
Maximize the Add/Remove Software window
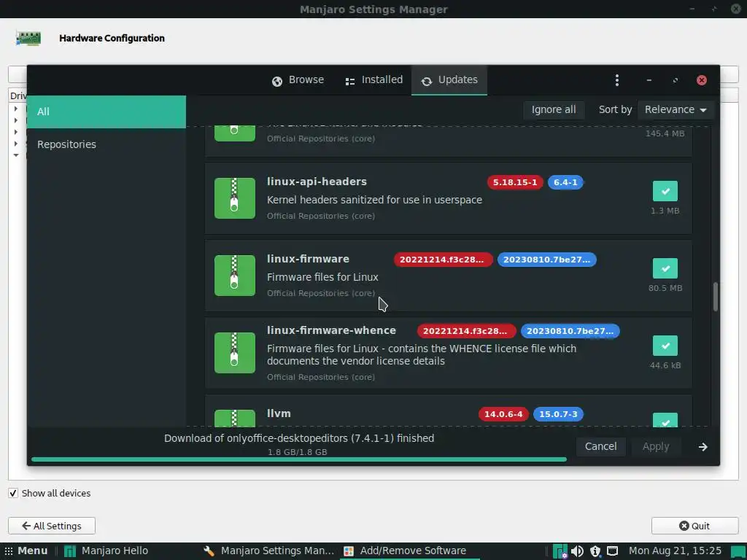click(675, 80)
